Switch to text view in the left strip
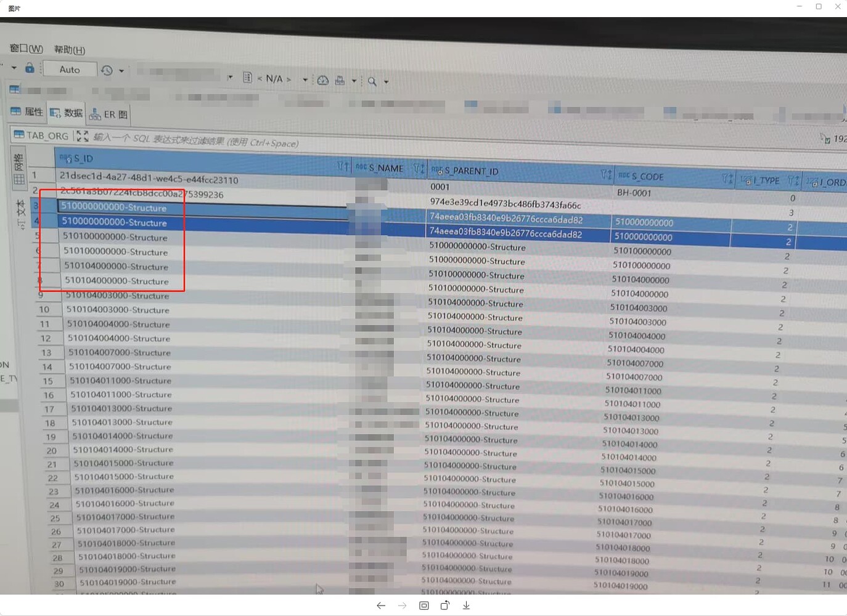 pyautogui.click(x=21, y=214)
